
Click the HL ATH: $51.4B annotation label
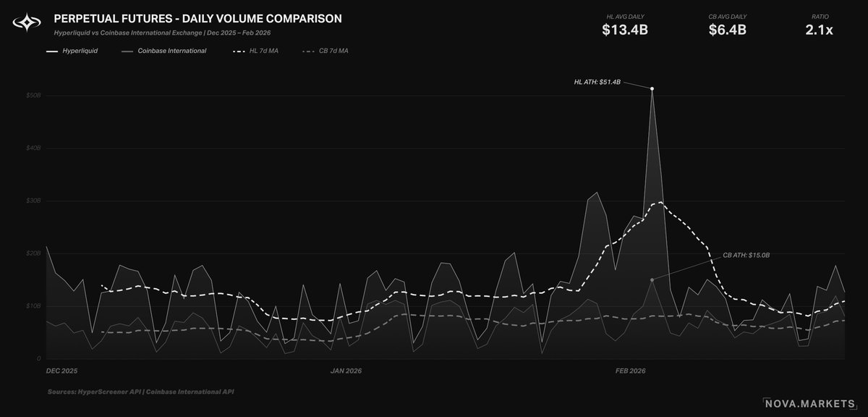597,83
